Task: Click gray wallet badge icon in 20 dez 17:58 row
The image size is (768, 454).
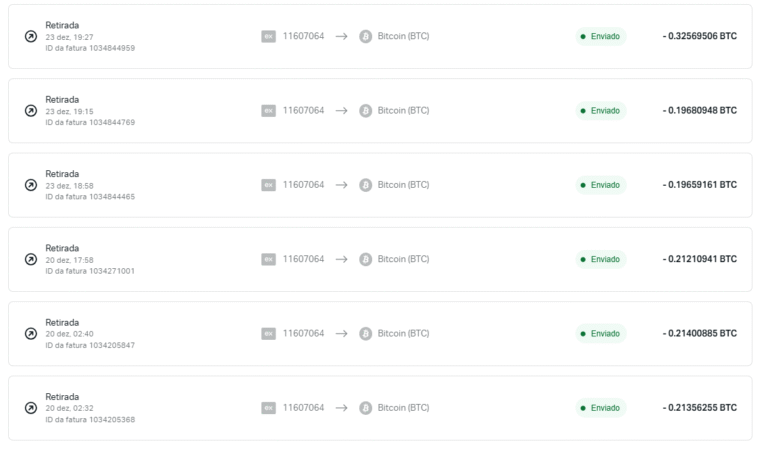Action: click(268, 259)
